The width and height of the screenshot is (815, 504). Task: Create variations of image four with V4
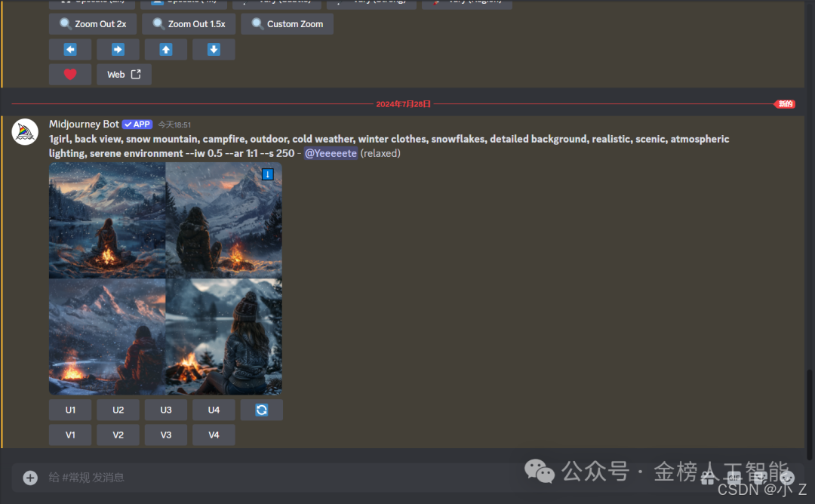[x=214, y=435]
